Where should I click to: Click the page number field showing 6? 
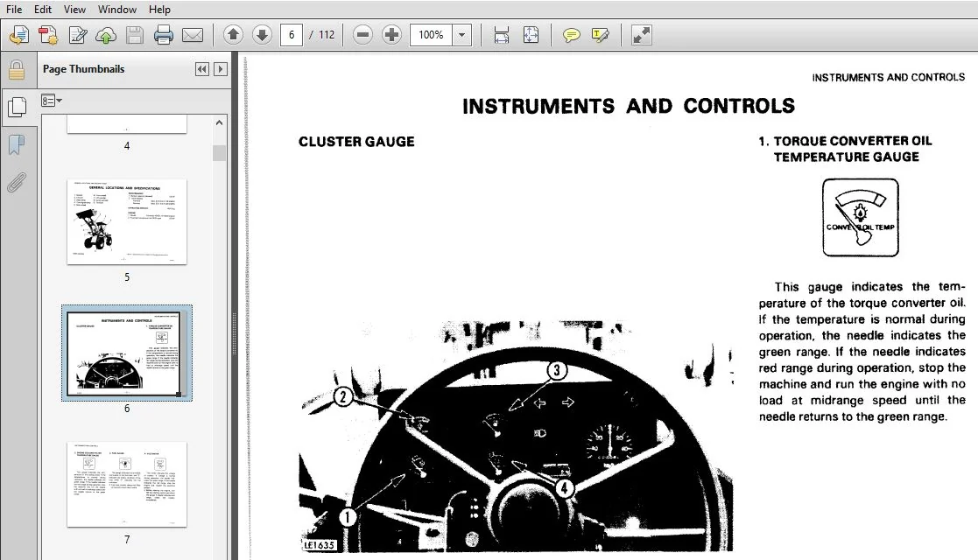point(292,35)
